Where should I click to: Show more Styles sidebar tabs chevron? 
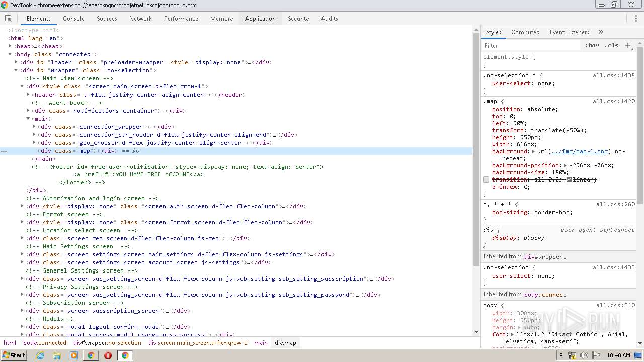601,32
